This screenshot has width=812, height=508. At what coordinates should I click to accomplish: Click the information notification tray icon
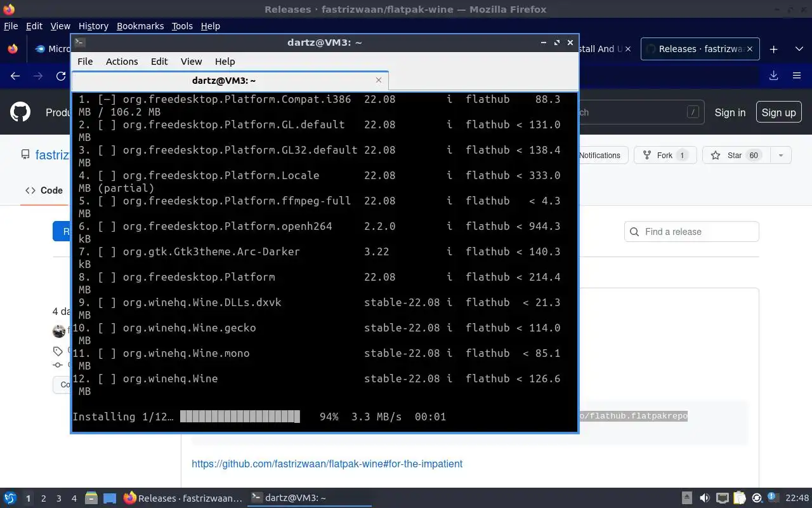tap(773, 497)
